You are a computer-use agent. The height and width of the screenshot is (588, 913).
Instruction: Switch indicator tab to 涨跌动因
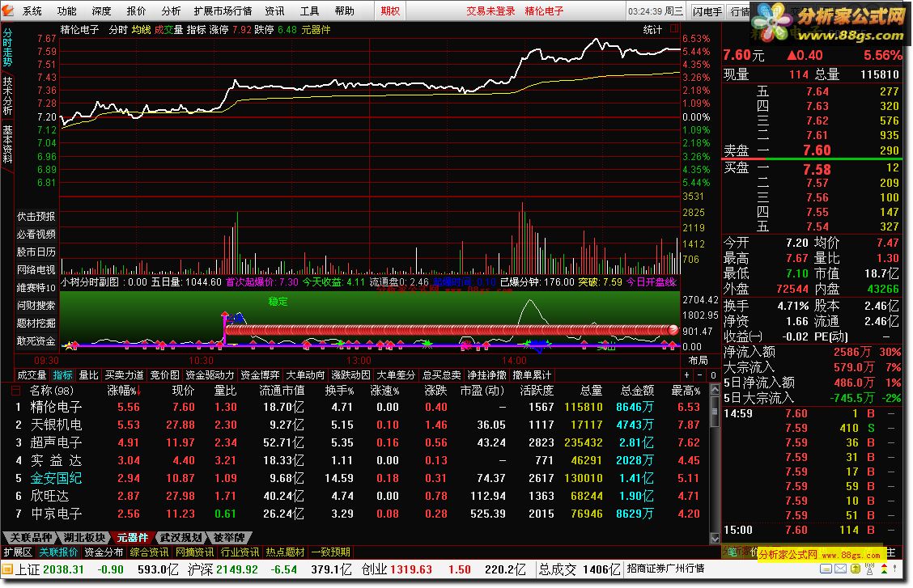tap(350, 375)
